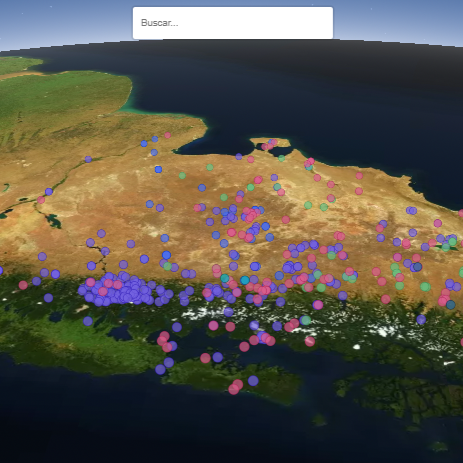The image size is (463, 463).
Task: Open the green marker on the peninsula's bay shore
Action: (282, 158)
